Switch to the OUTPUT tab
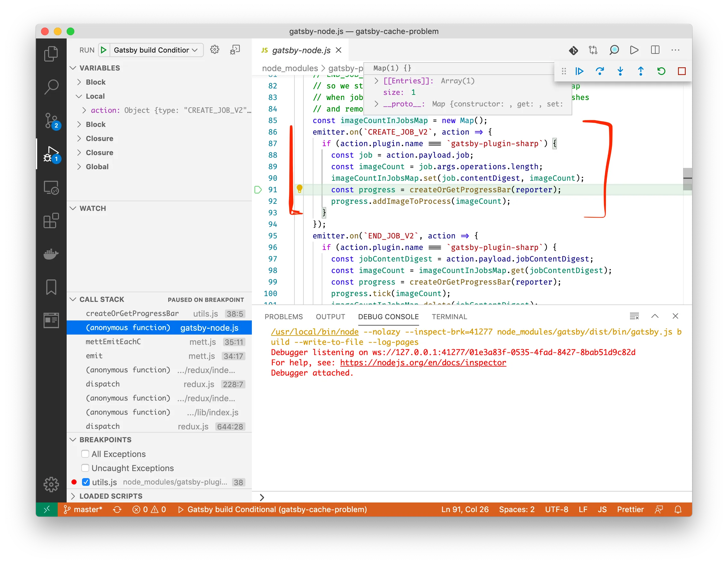This screenshot has width=728, height=564. pyautogui.click(x=330, y=316)
